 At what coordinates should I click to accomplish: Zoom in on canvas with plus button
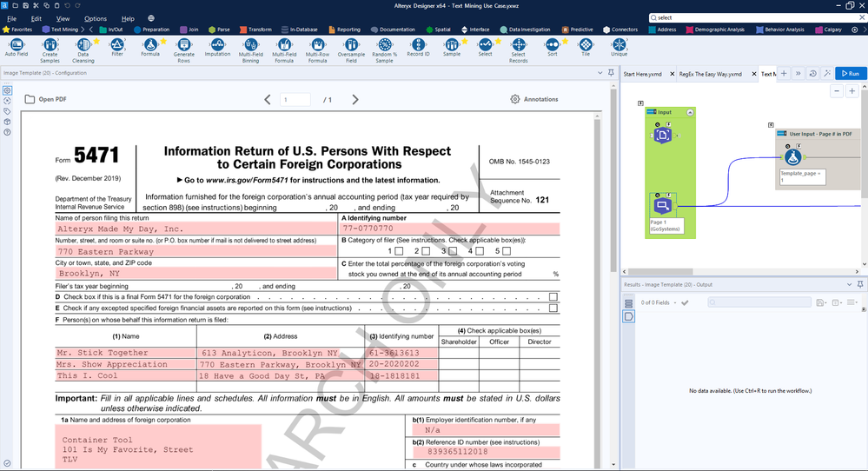click(852, 91)
